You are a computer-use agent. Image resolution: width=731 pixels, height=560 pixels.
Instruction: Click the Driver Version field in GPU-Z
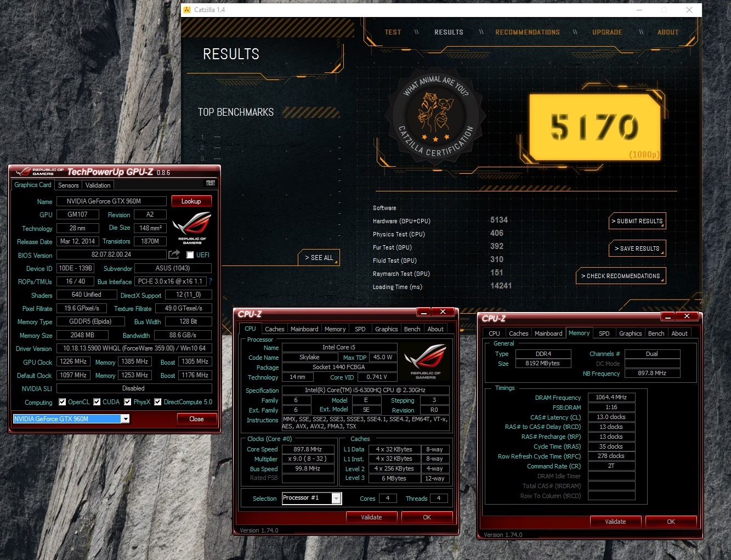point(134,348)
